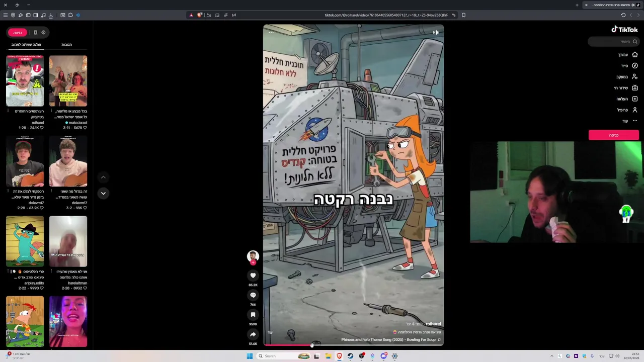
Task: Switch to the comments tab (תגובות)
Action: pos(66,45)
